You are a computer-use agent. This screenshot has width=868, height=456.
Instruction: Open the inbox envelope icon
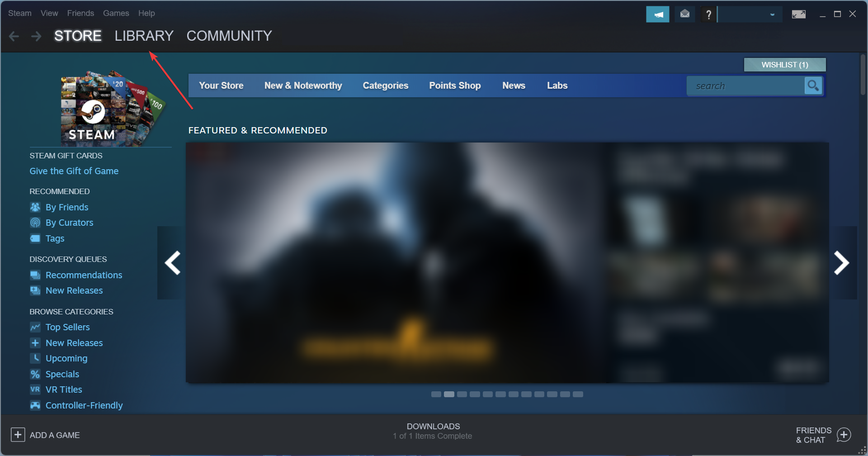click(x=685, y=14)
